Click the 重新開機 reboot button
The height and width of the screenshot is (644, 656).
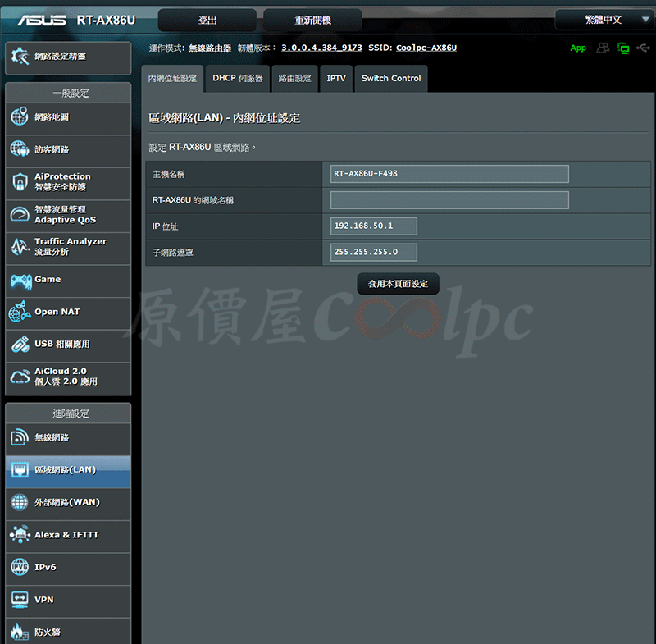click(x=312, y=20)
